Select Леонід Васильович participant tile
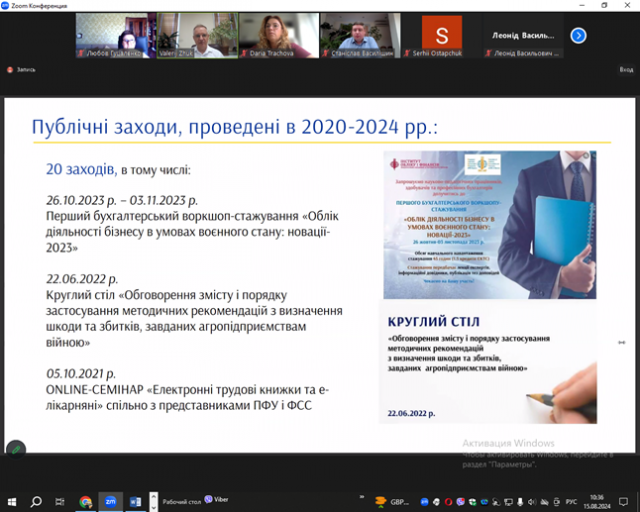Viewport: 640px width, 512px height. [524, 36]
